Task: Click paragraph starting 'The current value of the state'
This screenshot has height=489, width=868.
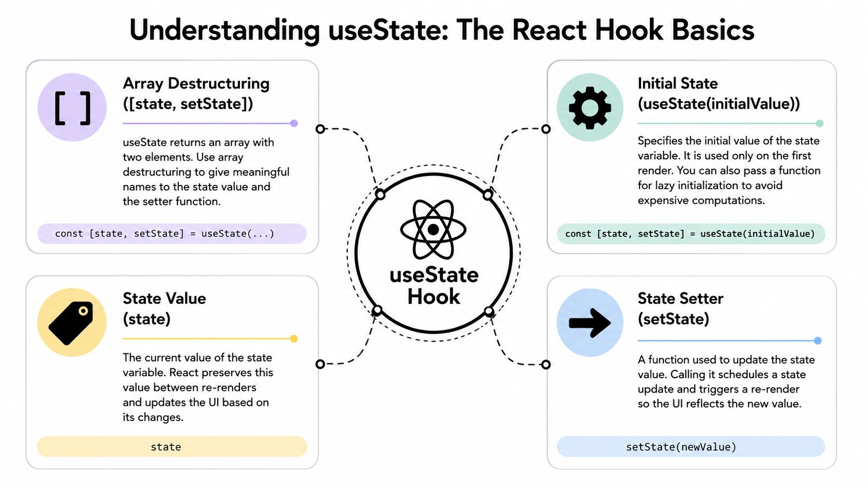Action: pyautogui.click(x=198, y=387)
